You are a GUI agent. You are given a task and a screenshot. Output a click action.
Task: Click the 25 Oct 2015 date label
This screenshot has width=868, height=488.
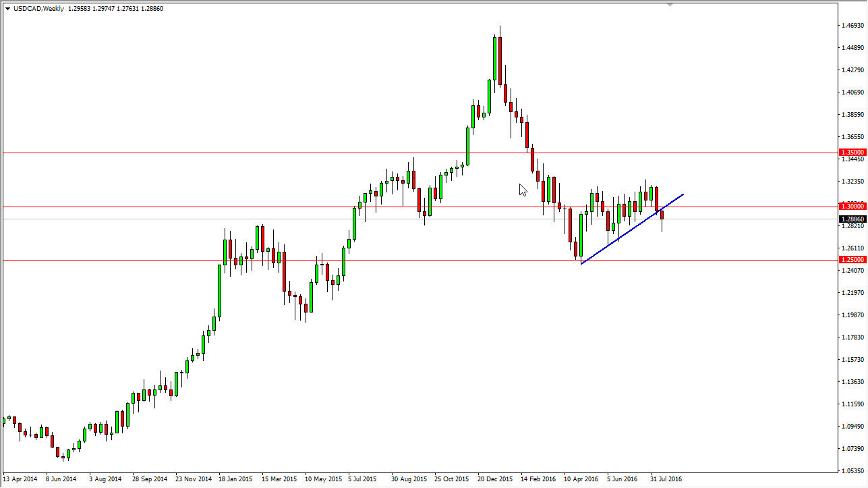[x=452, y=479]
